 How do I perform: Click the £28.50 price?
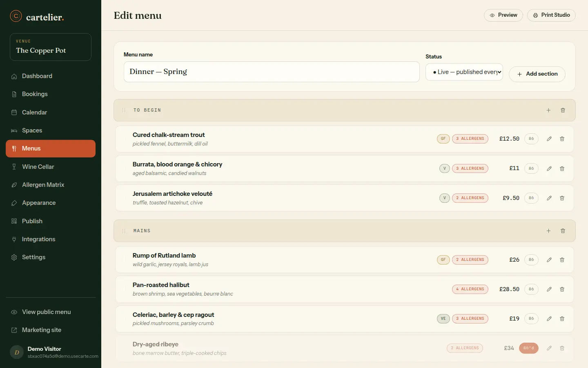tap(509, 289)
